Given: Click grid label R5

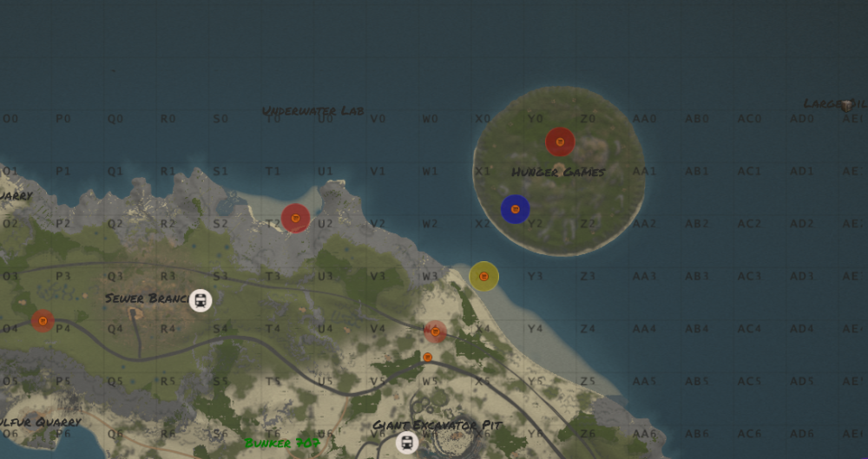Looking at the screenshot, I should [168, 382].
